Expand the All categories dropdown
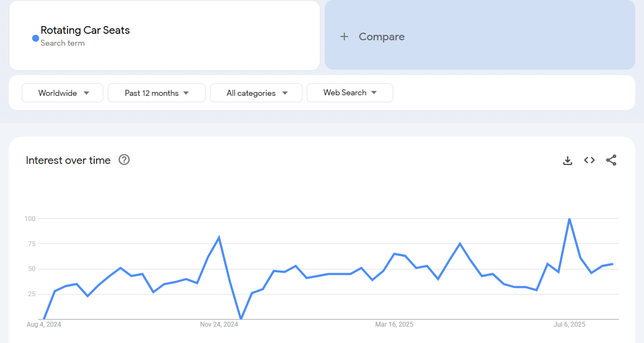Image resolution: width=644 pixels, height=343 pixels. point(256,93)
